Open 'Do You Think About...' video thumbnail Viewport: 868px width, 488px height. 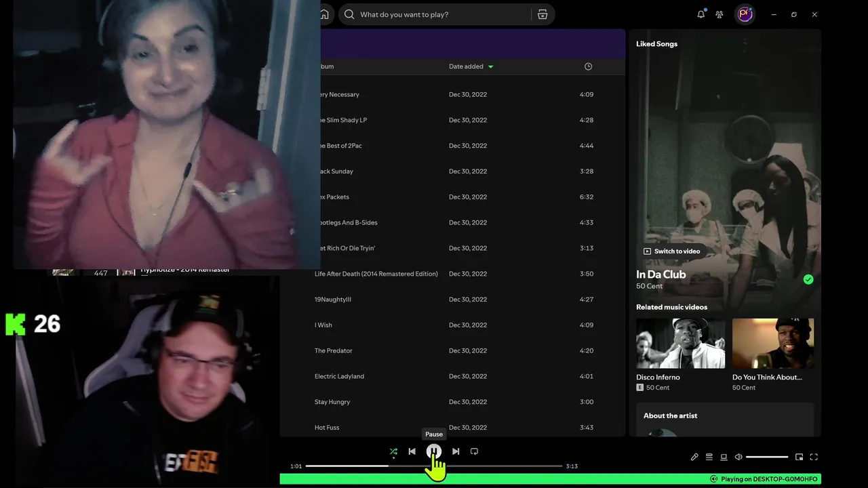pyautogui.click(x=773, y=344)
